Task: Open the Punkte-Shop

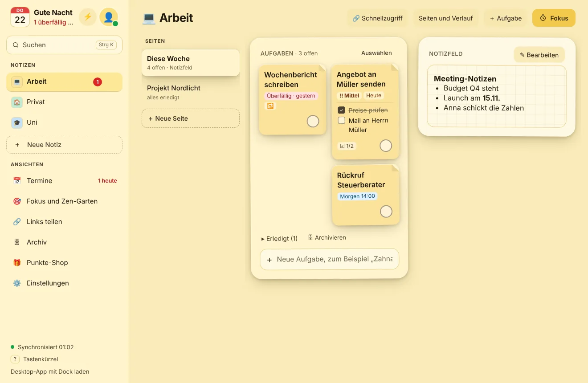Action: 64,263
